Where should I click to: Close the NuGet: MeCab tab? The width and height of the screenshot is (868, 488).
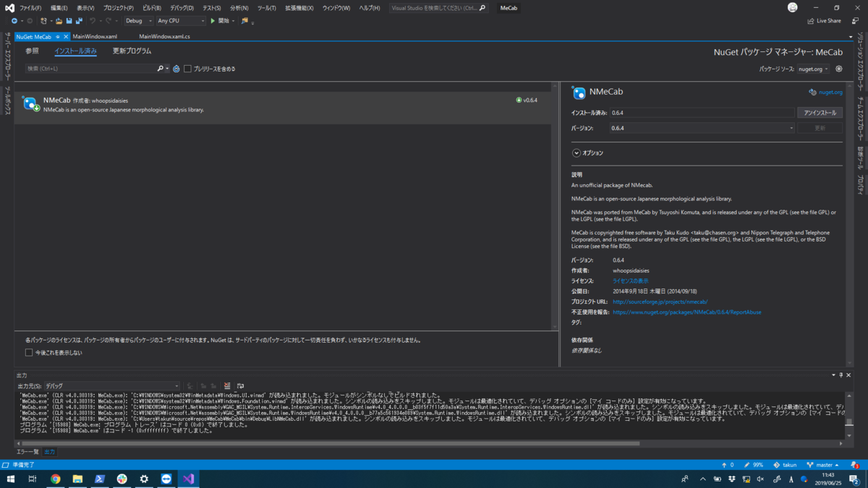tap(66, 36)
